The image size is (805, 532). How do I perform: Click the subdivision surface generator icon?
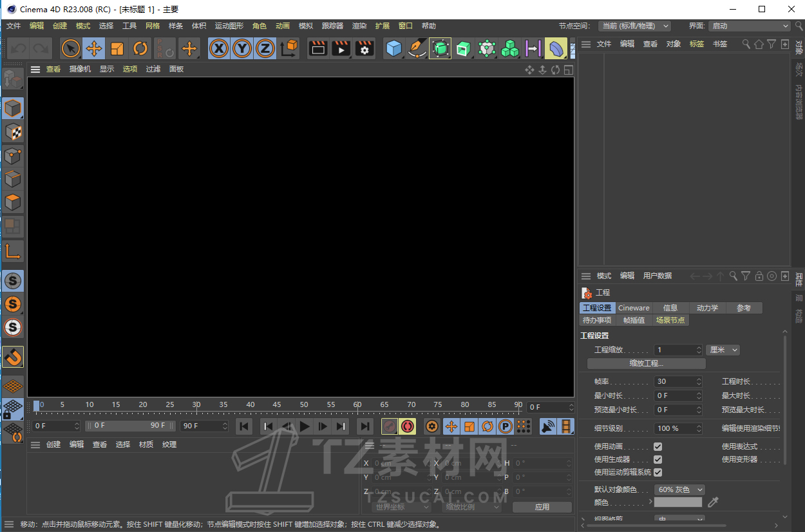(x=440, y=48)
